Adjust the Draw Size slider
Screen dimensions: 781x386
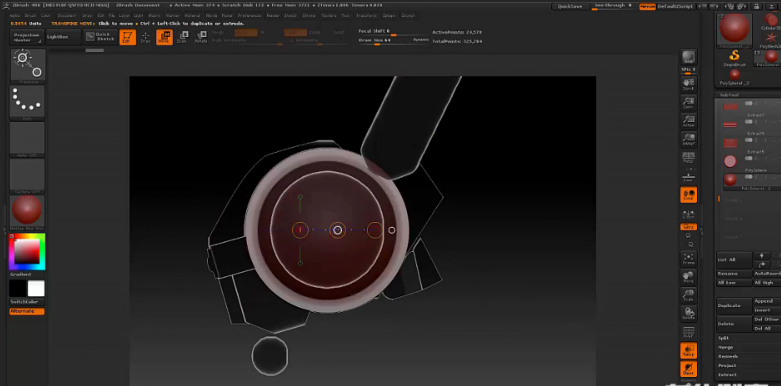point(393,40)
